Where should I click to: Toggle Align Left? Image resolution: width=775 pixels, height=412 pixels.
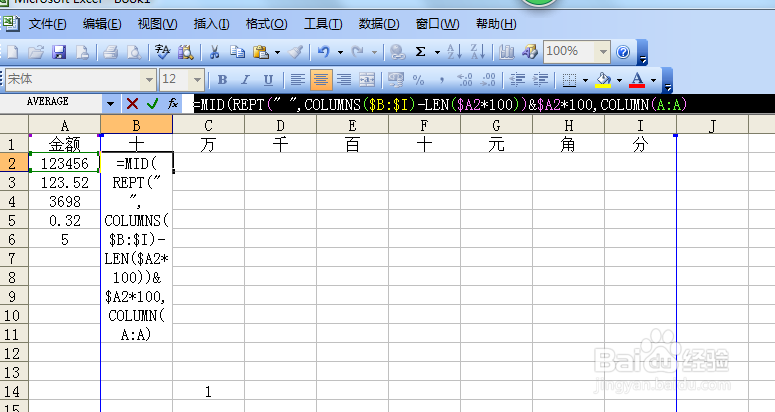pyautogui.click(x=298, y=80)
